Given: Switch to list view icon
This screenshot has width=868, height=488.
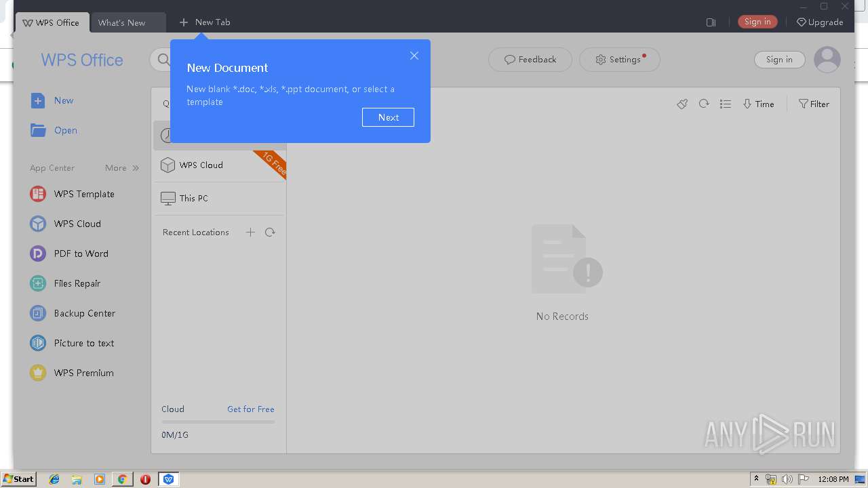Looking at the screenshot, I should 726,104.
